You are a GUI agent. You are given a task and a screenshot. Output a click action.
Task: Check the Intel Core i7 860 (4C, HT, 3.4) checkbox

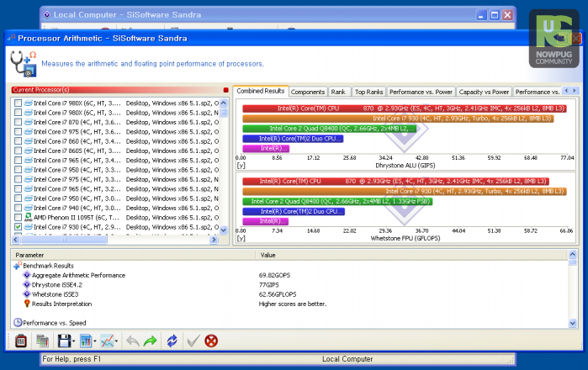(x=18, y=141)
